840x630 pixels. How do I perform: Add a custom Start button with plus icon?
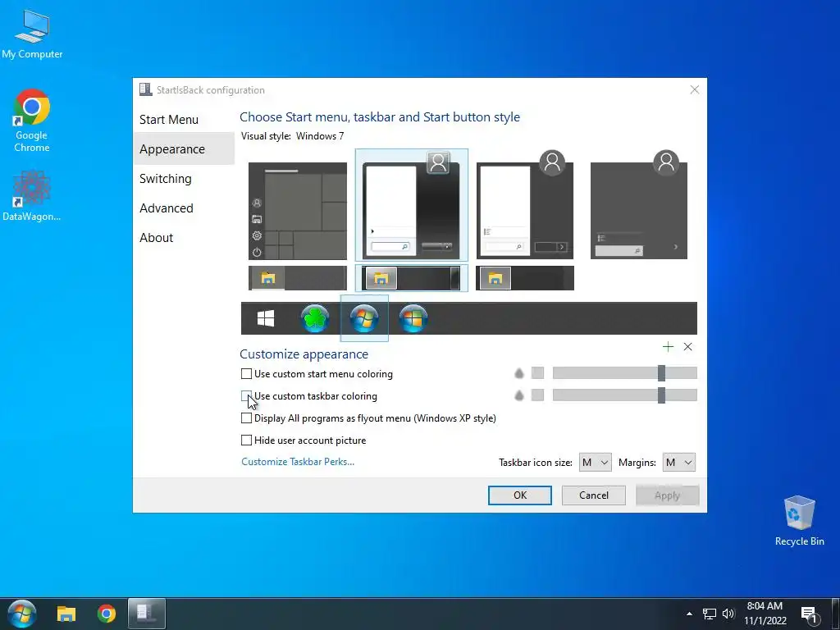click(668, 347)
